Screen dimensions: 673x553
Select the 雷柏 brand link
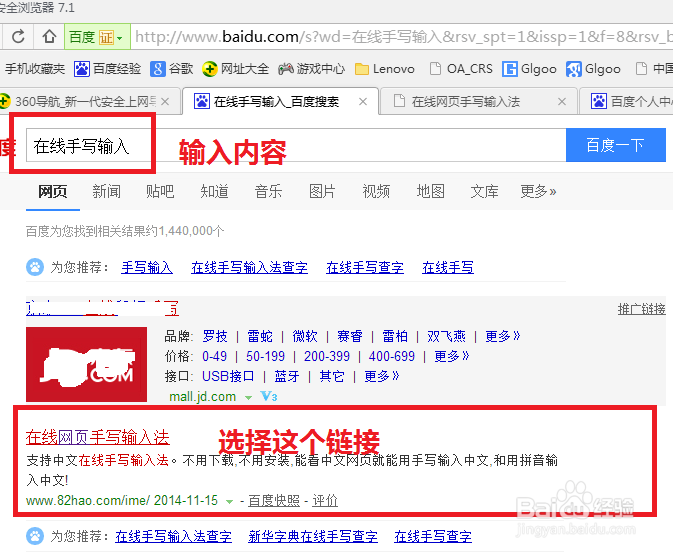tap(395, 336)
